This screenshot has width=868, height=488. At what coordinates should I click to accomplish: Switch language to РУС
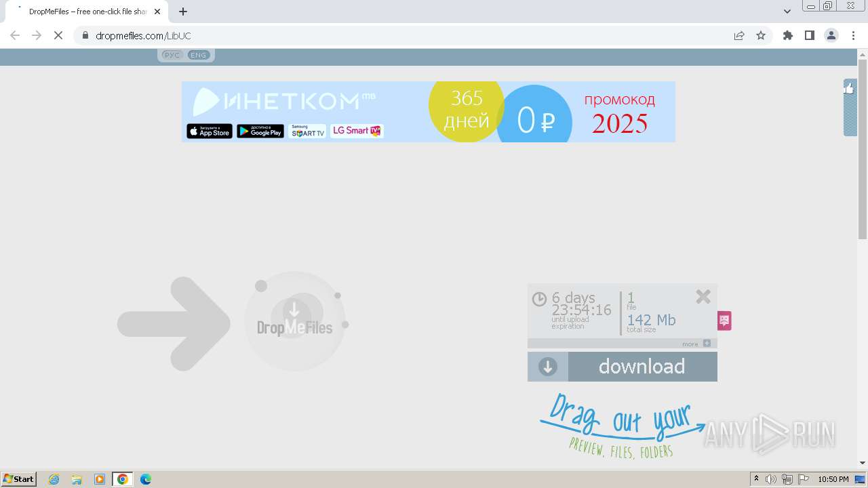point(172,55)
